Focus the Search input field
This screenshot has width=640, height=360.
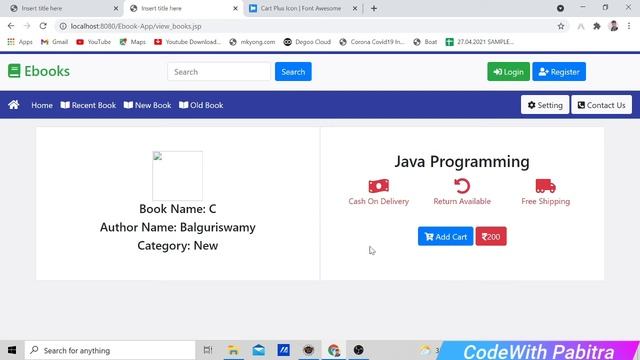[x=219, y=72]
